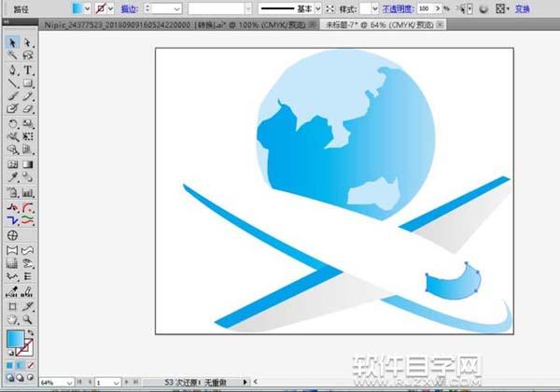Select the Direct Selection (white arrow) tool
This screenshot has height=392, width=560.
pyautogui.click(x=27, y=43)
